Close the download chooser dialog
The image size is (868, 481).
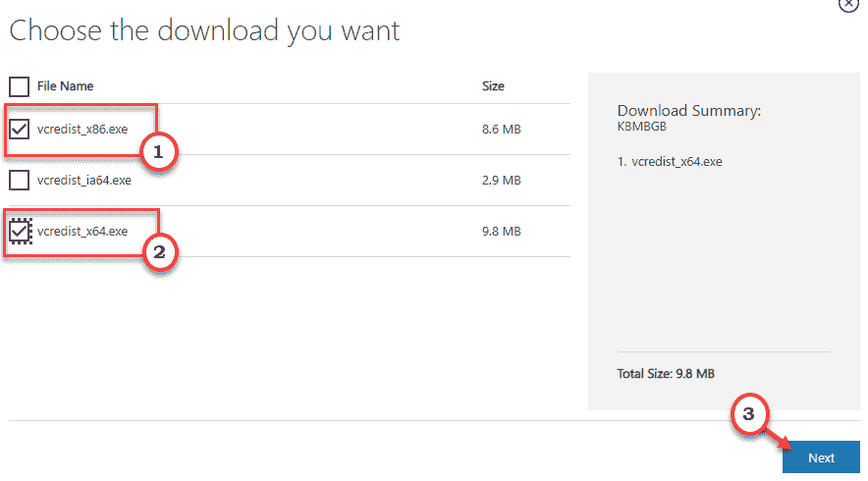click(848, 4)
